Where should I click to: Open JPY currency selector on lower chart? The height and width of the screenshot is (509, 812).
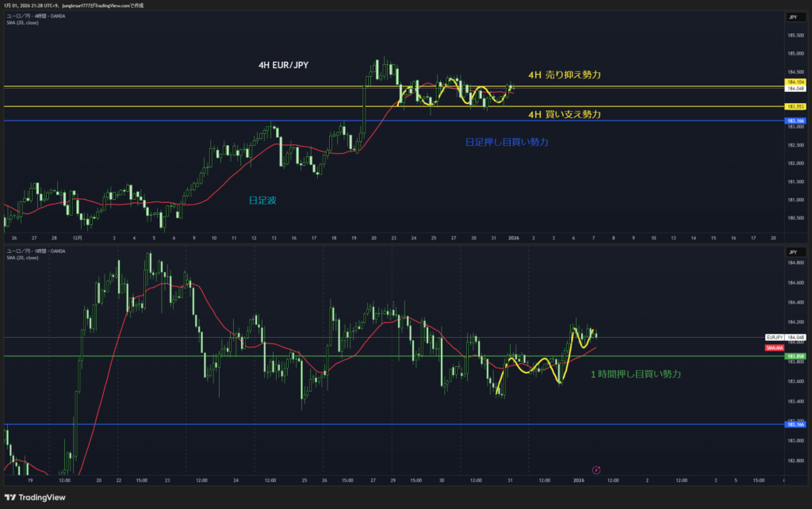(792, 251)
